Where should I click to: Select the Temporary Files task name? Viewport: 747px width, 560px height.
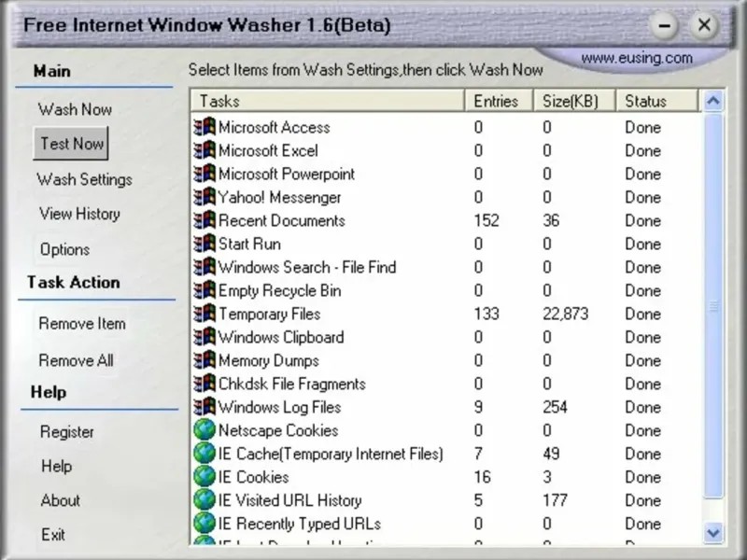pos(269,314)
